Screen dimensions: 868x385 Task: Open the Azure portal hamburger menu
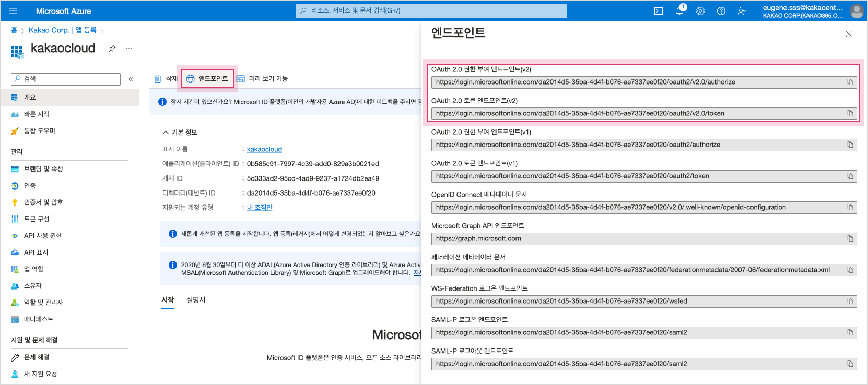click(x=13, y=11)
